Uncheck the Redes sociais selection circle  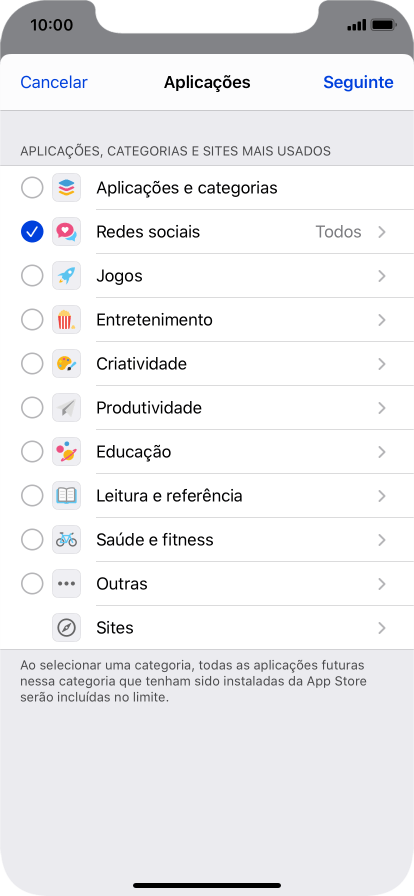(32, 232)
